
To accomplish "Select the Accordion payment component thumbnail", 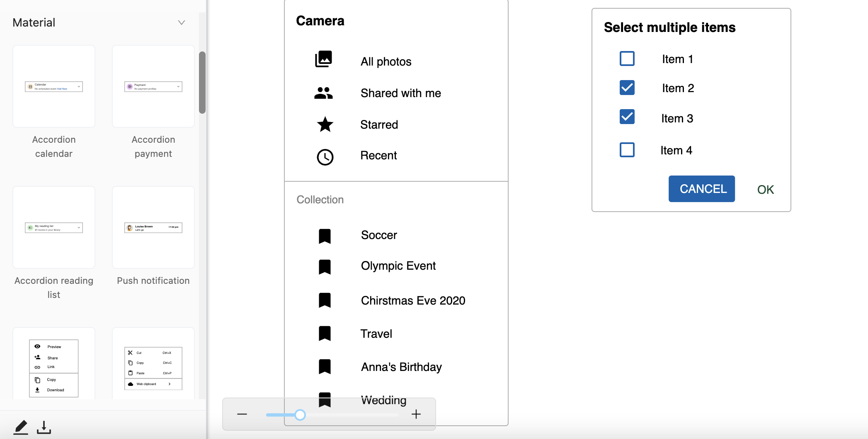I will pyautogui.click(x=153, y=86).
